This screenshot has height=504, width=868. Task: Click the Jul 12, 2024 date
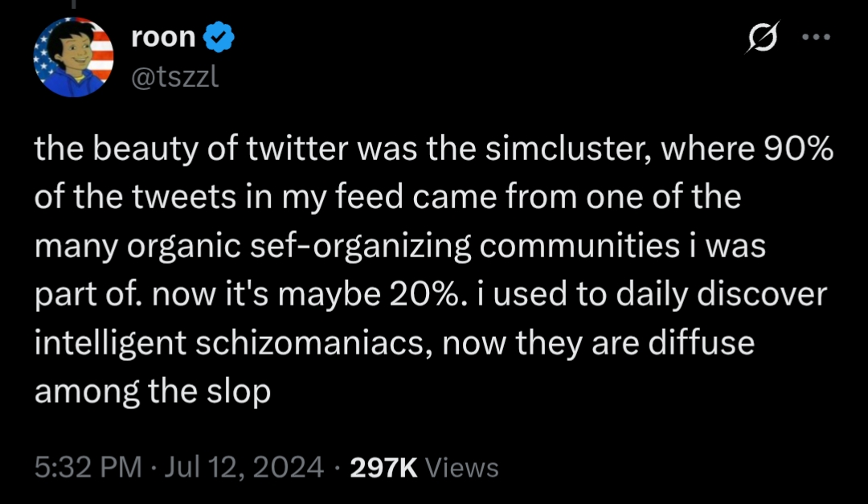coord(242,467)
